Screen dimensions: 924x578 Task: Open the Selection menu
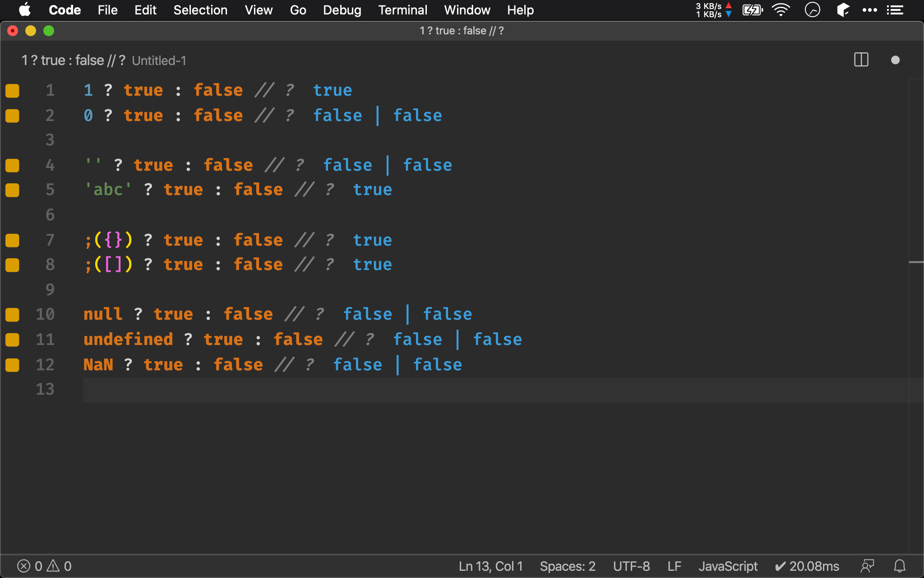coord(200,10)
